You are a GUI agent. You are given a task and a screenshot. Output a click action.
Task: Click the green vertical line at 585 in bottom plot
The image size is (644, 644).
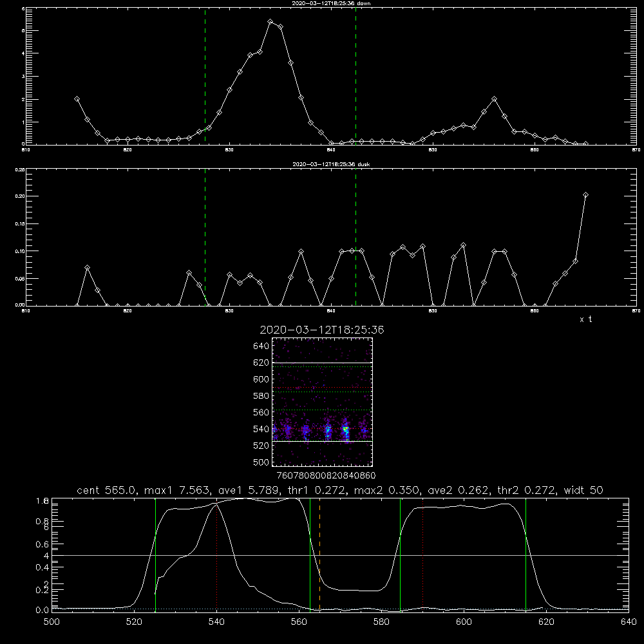click(400, 555)
